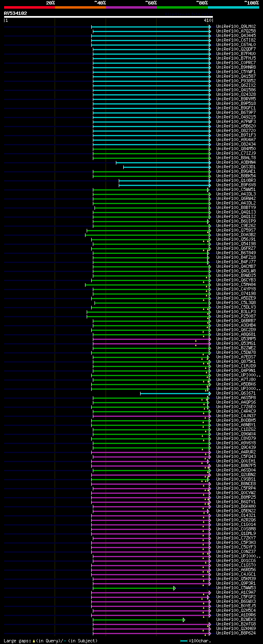Viewport: 263px width, 644px height.
Task: Click the white query sequence ruler bar
Action: [x=108, y=17]
